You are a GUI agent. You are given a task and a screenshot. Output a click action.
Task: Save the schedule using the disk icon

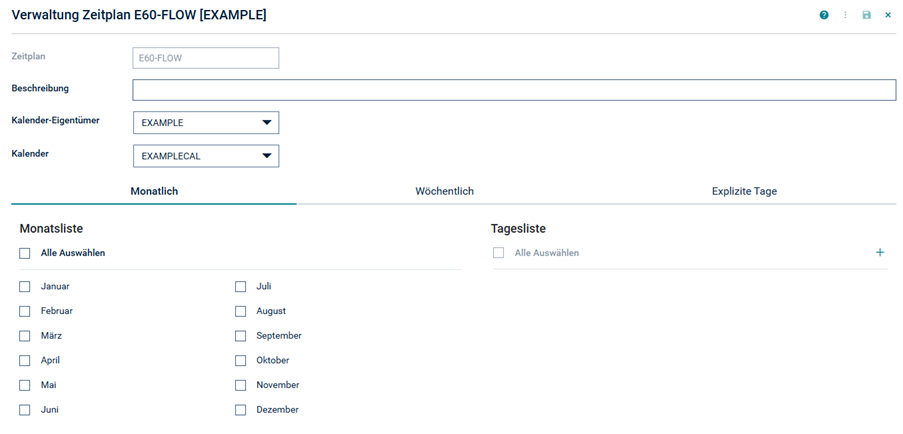point(867,16)
